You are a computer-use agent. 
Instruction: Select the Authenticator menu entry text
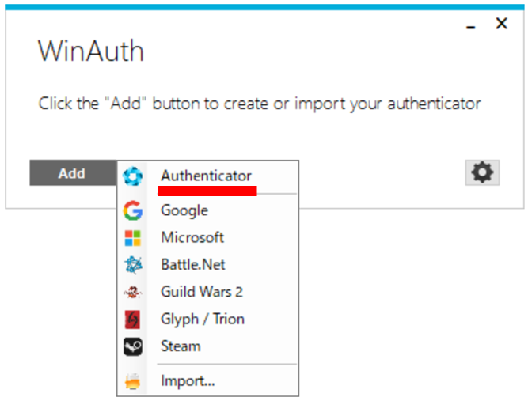coord(206,176)
